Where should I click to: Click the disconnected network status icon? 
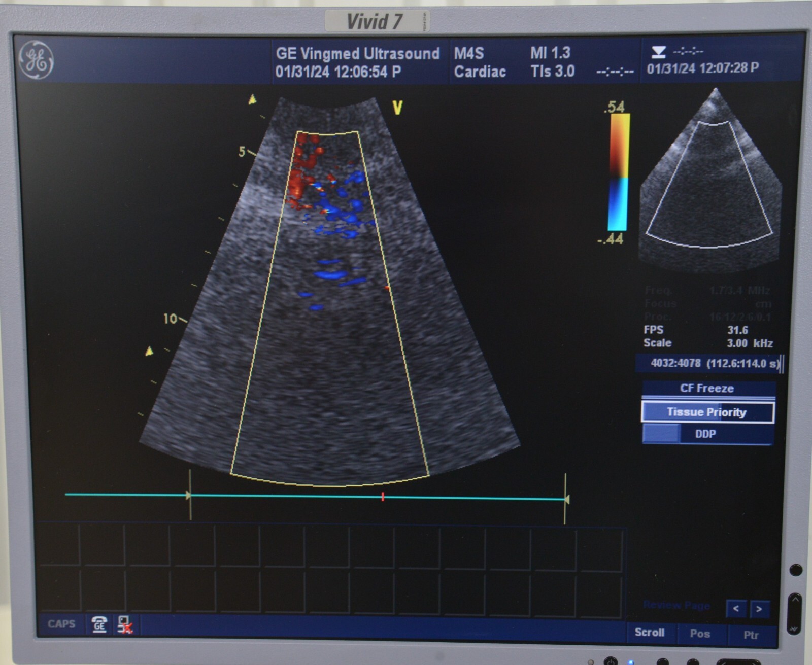pyautogui.click(x=124, y=624)
